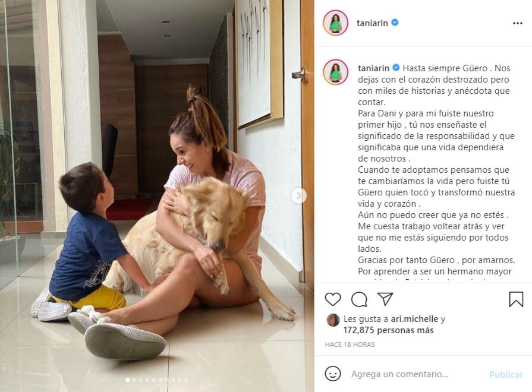The width and height of the screenshot is (532, 392).
Task: Click the verified badge beside the caption username
Action: point(396,68)
